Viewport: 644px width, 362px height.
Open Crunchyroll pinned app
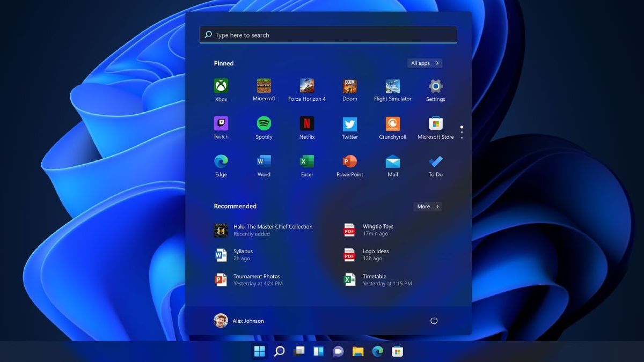tap(392, 124)
